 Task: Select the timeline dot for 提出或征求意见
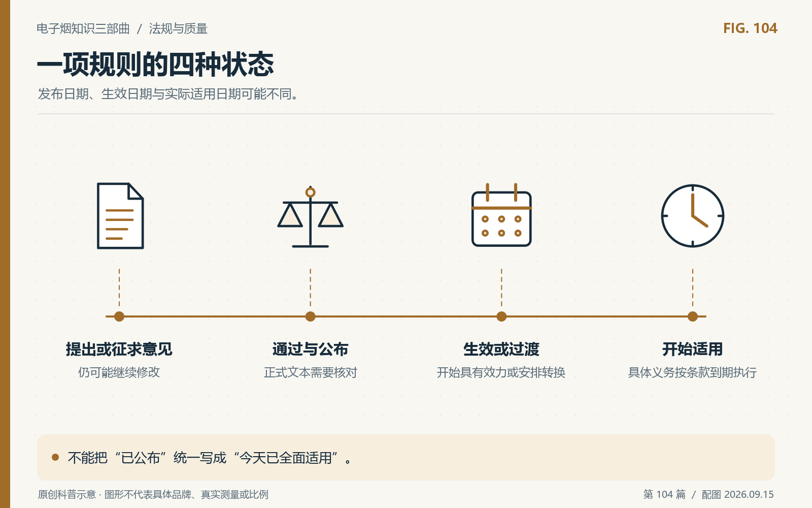[x=119, y=316]
